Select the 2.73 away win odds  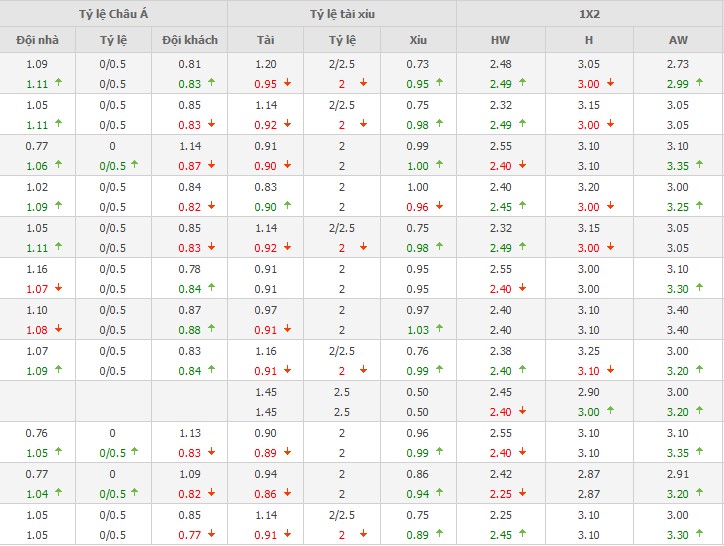[x=678, y=65]
